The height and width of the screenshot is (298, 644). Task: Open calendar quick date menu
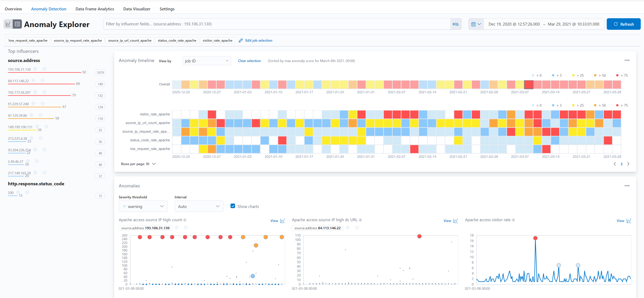coord(476,24)
